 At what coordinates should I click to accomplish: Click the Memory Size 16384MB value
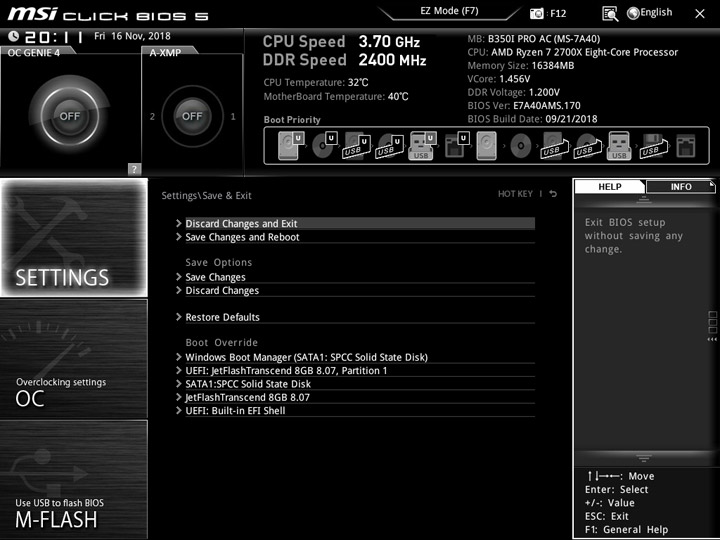552,66
